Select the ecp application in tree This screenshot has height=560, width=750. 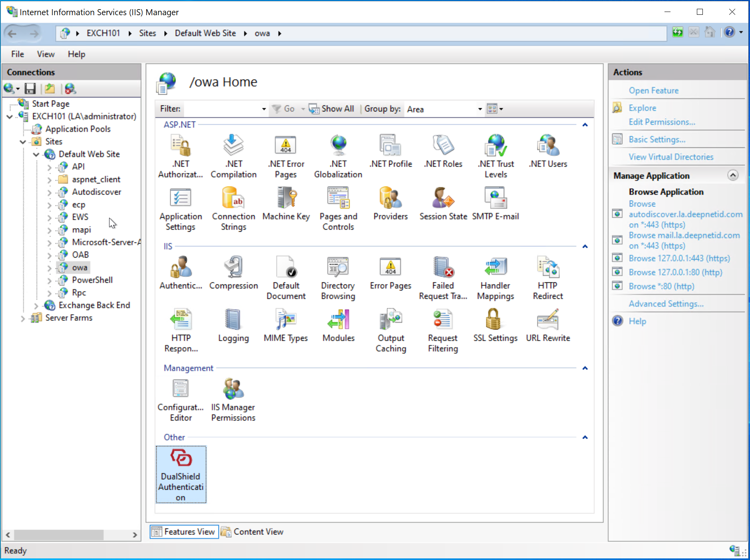click(78, 205)
